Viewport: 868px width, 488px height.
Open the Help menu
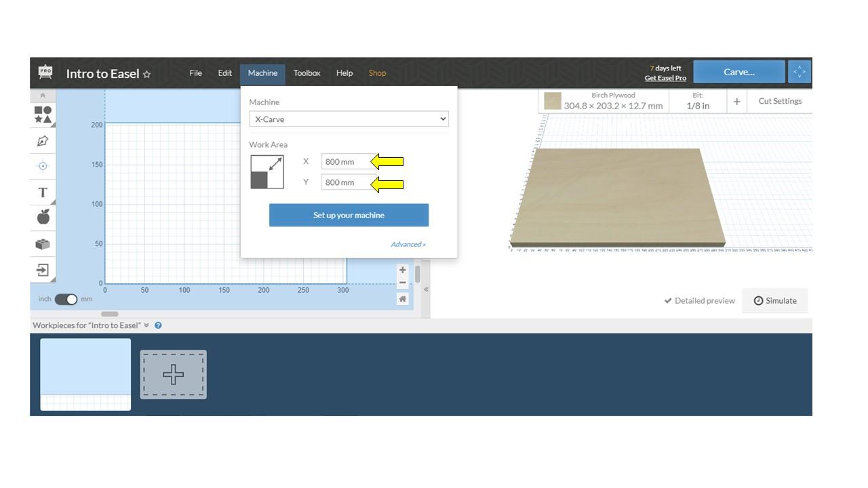coord(344,73)
